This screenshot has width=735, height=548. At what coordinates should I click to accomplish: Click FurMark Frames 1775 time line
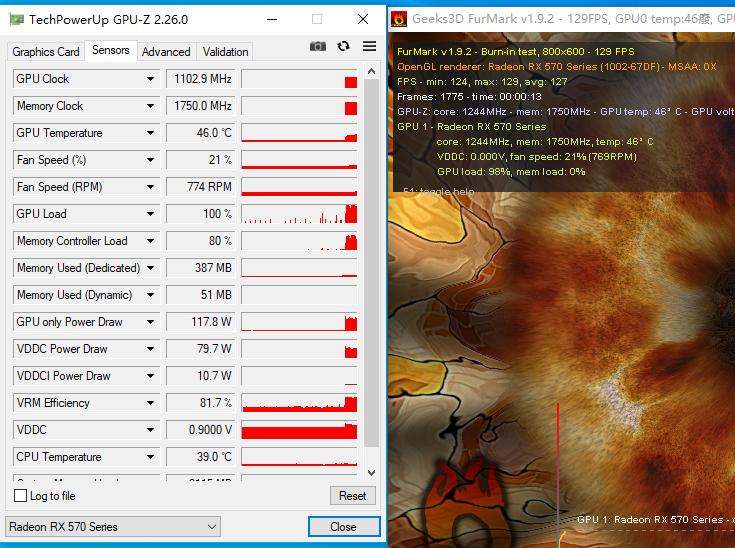(x=469, y=97)
